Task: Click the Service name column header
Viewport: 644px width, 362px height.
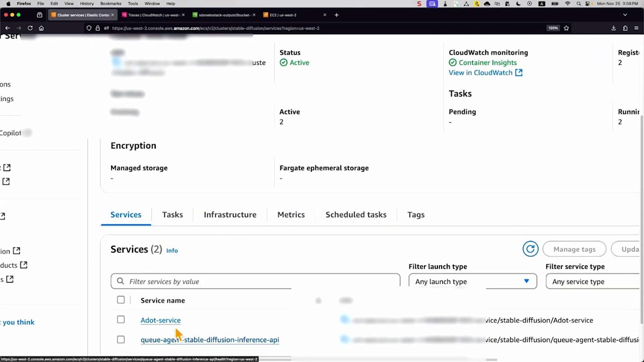Action: click(x=163, y=300)
